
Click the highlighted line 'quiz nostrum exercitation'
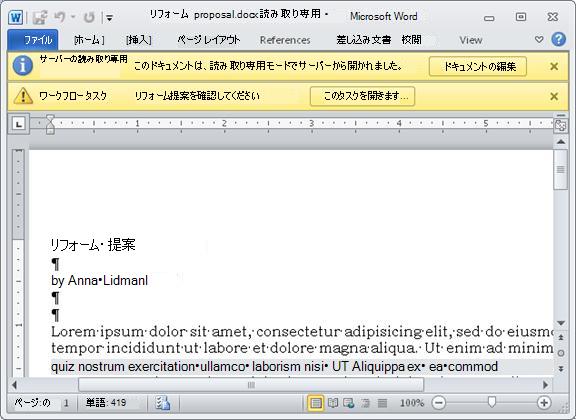275,366
